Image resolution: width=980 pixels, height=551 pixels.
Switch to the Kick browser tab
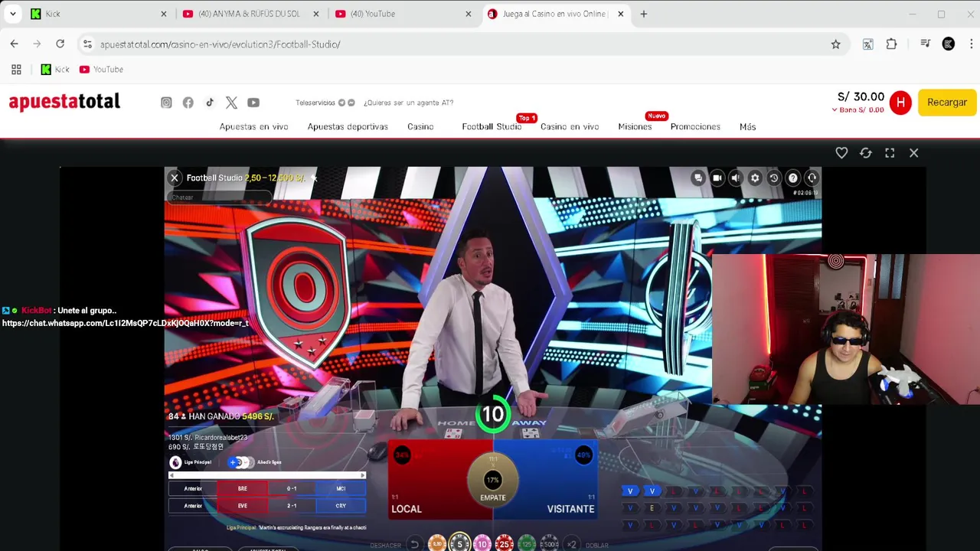click(x=98, y=14)
